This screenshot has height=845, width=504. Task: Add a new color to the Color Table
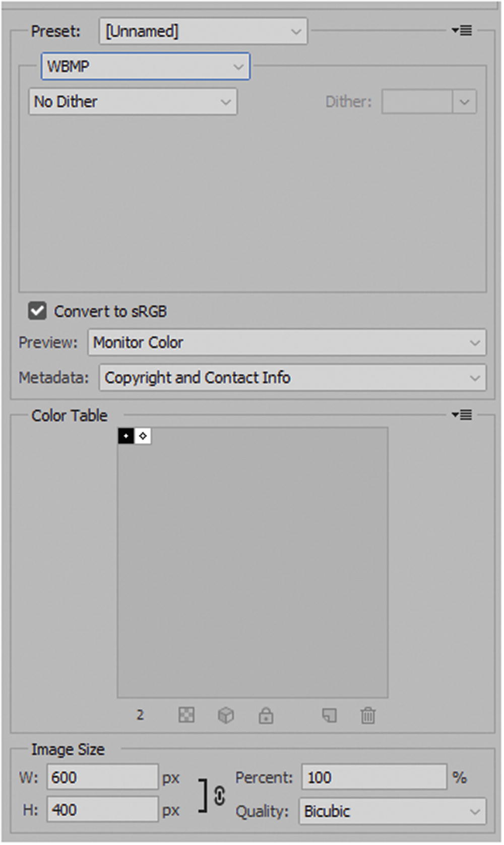click(x=330, y=715)
